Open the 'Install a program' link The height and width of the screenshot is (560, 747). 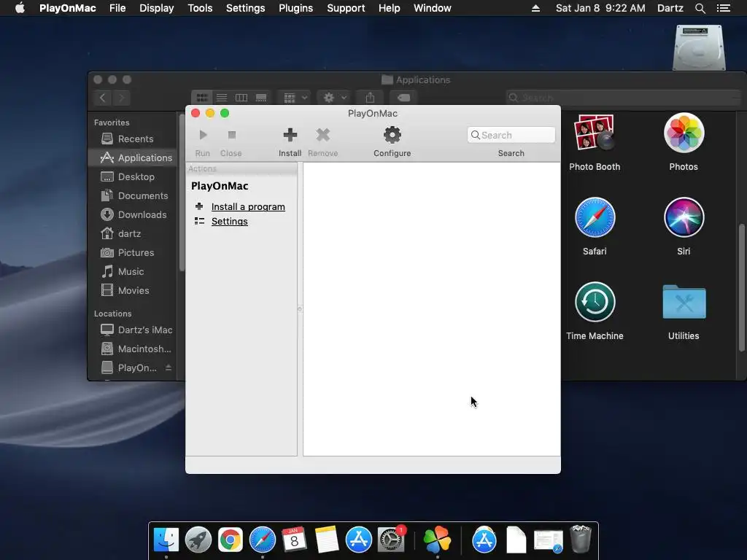(x=248, y=206)
